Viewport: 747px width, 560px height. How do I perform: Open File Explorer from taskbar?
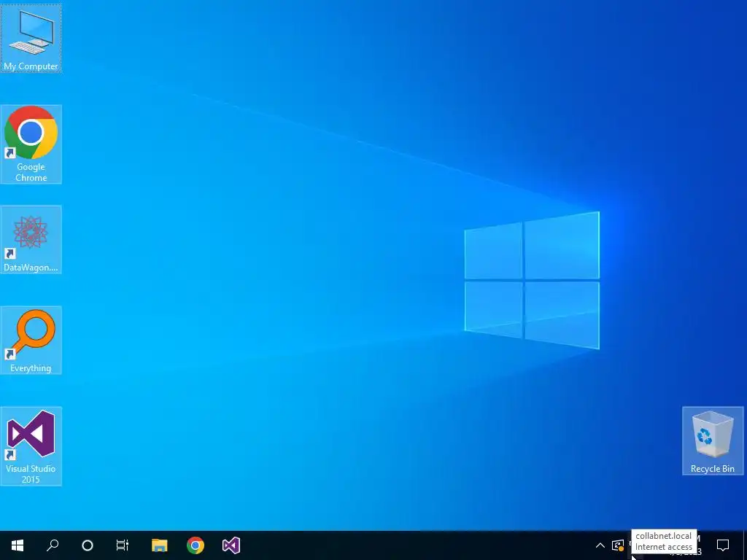(x=160, y=545)
